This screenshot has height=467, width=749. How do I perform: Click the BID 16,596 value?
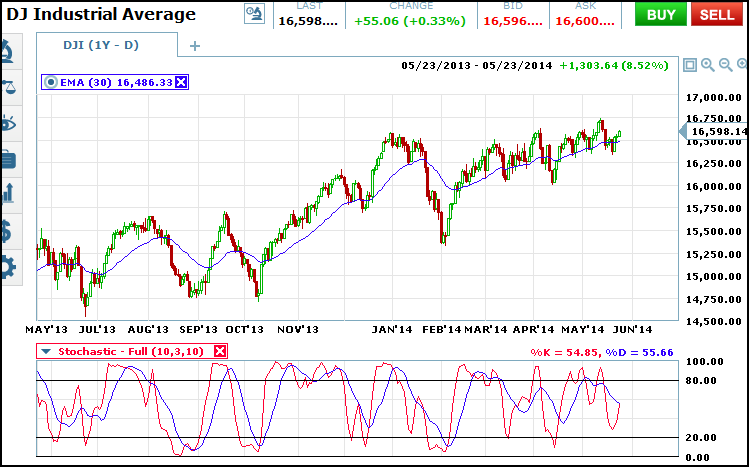pos(513,21)
